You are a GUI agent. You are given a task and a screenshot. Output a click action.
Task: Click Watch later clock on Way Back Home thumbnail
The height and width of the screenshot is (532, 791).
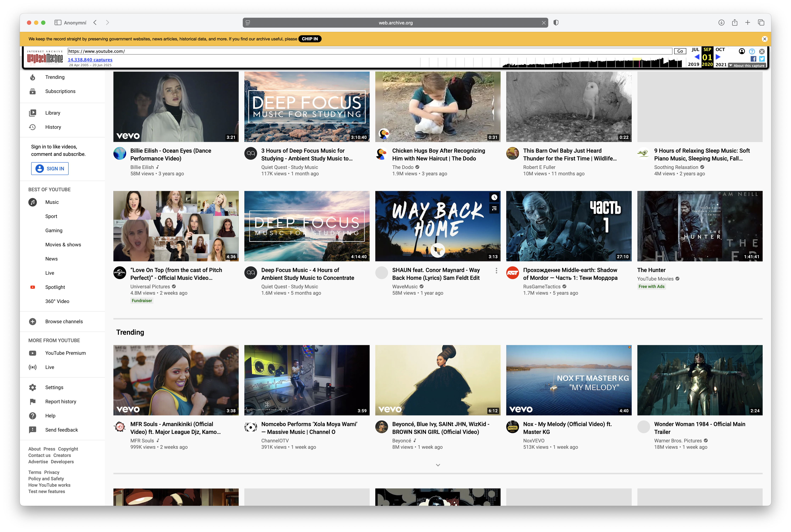point(494,197)
